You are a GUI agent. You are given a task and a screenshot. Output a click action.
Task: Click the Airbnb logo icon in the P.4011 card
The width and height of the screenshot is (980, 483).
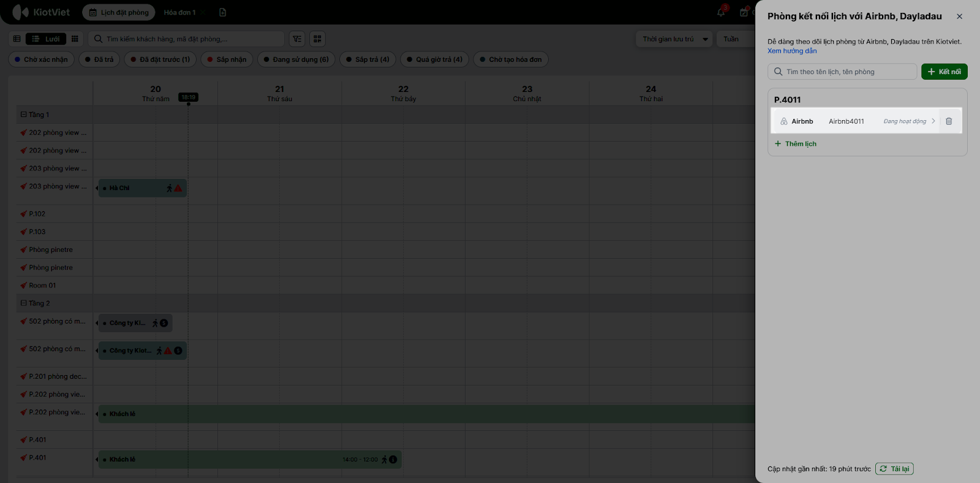coord(784,121)
